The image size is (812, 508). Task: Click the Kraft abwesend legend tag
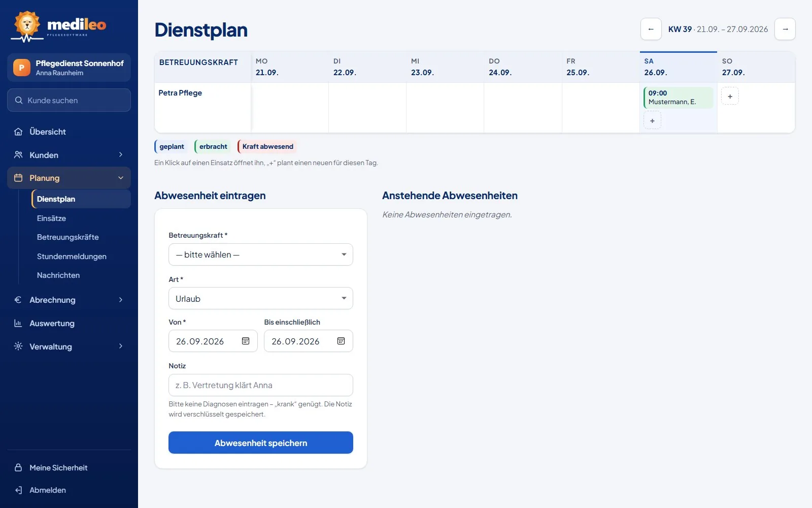pyautogui.click(x=267, y=146)
